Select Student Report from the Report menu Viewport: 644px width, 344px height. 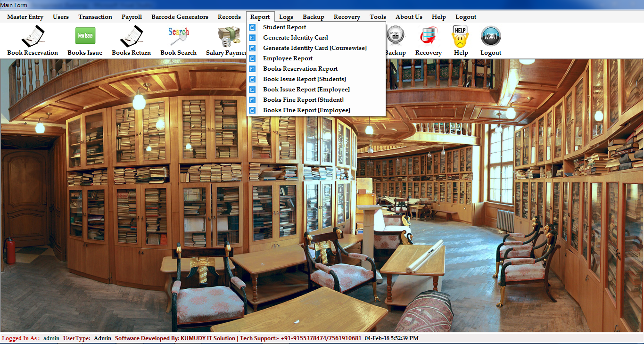pyautogui.click(x=284, y=27)
